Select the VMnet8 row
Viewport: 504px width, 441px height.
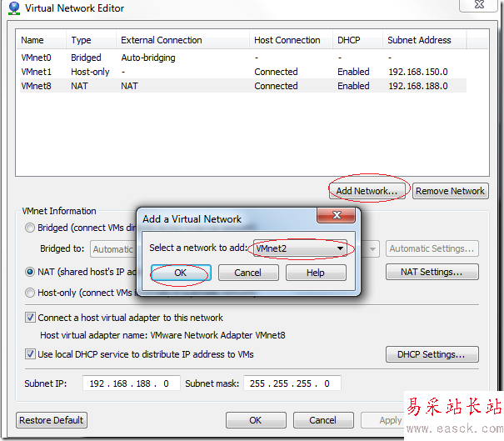tap(243, 86)
